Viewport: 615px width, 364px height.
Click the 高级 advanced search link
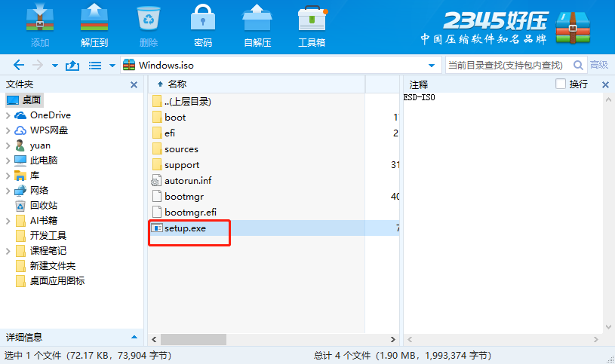coord(599,65)
